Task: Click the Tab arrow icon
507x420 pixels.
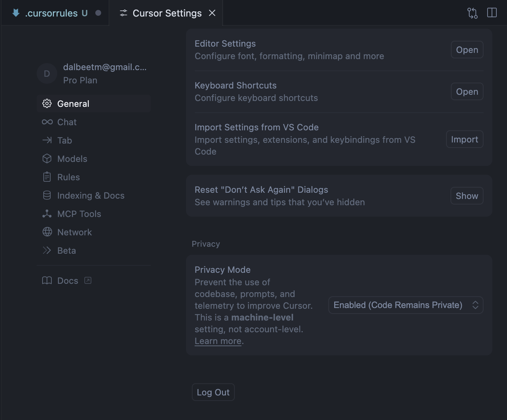Action: [x=47, y=140]
